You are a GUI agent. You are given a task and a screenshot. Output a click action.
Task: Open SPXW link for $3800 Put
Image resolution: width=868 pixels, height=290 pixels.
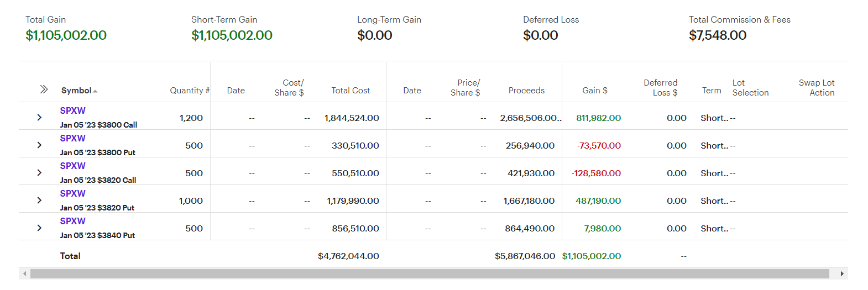pyautogui.click(x=73, y=138)
